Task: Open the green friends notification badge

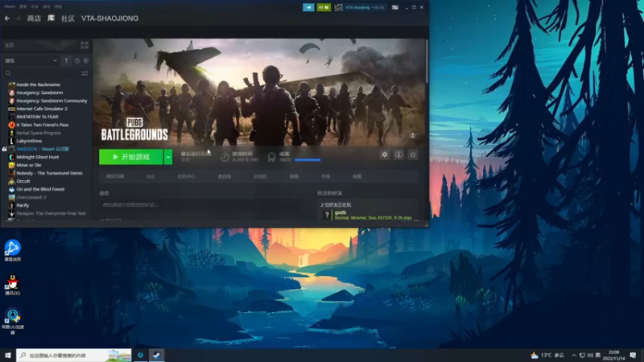Action: pyautogui.click(x=324, y=7)
